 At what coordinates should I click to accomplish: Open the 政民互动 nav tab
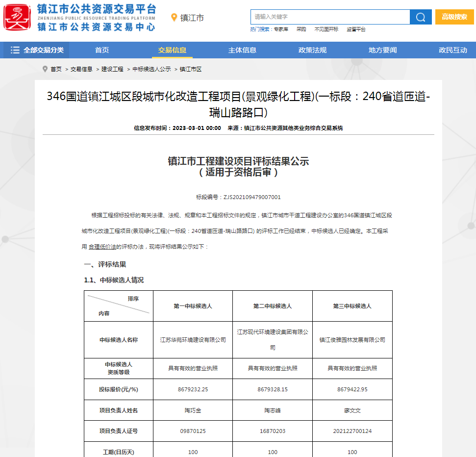[x=452, y=50]
